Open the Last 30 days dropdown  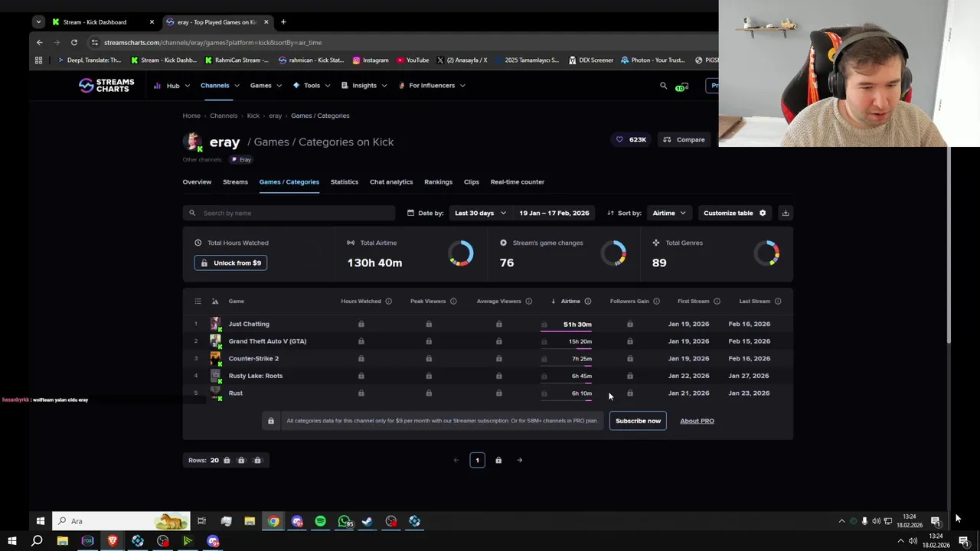(x=480, y=213)
